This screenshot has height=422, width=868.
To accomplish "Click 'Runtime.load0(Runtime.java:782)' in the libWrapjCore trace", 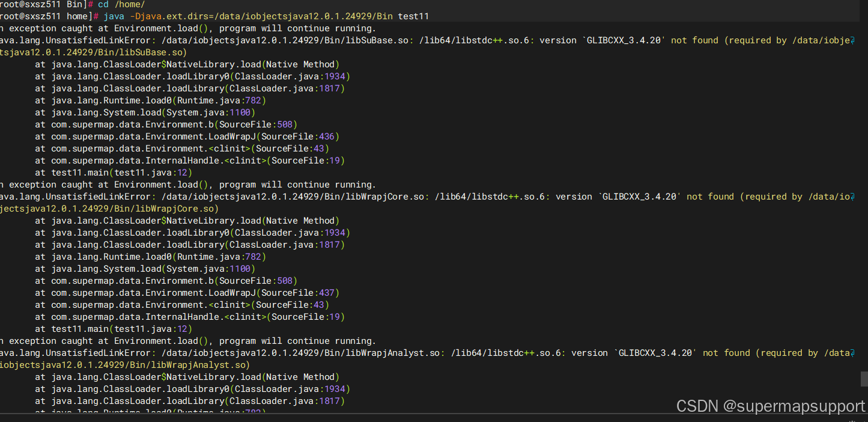I will click(150, 257).
